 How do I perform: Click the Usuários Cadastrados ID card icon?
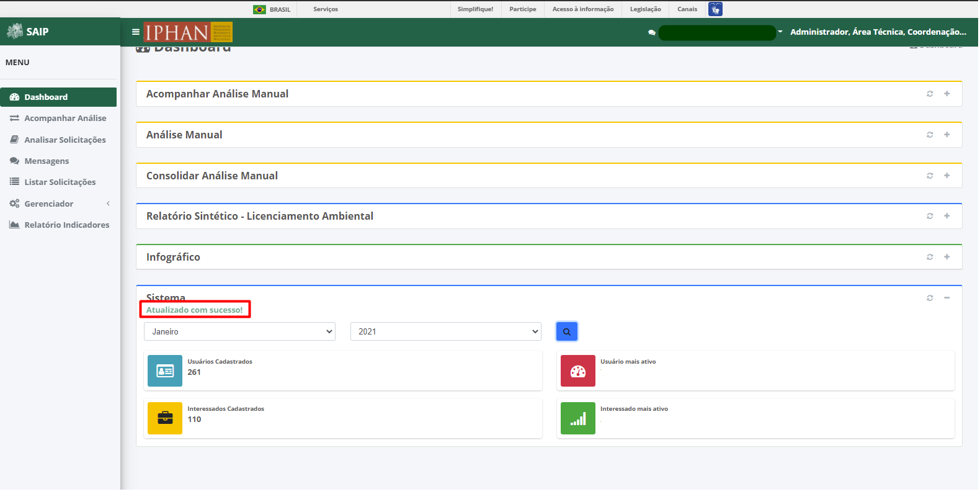tap(166, 372)
